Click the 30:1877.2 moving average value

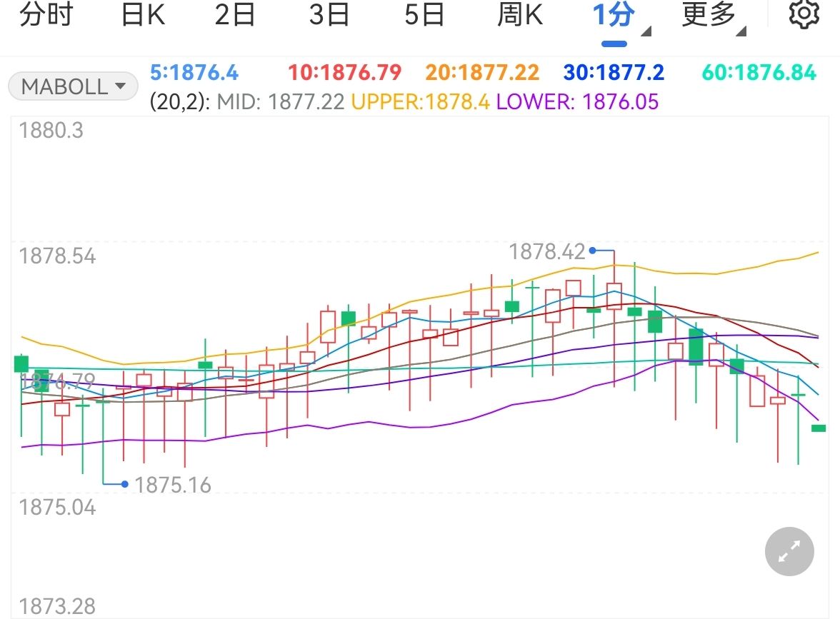click(x=614, y=72)
